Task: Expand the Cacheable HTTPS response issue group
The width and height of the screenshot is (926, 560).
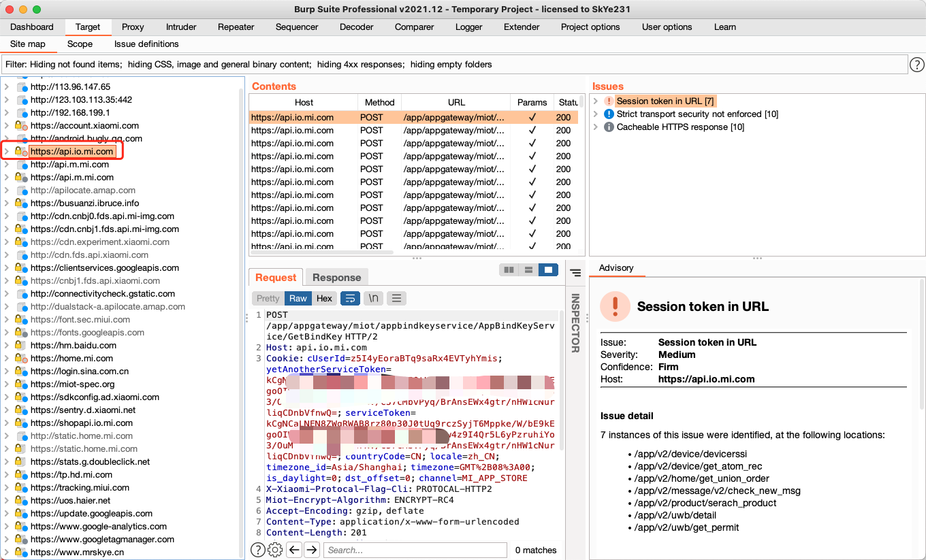Action: point(596,127)
